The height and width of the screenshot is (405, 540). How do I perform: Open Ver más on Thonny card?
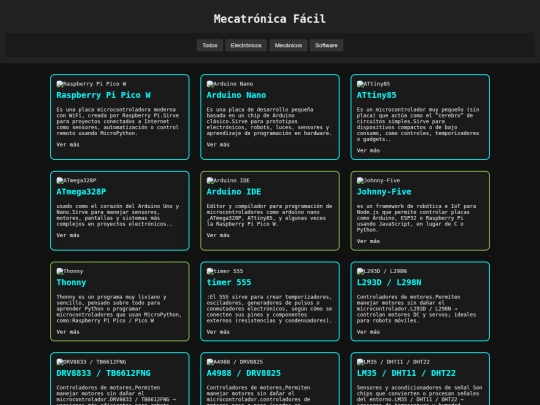point(68,332)
